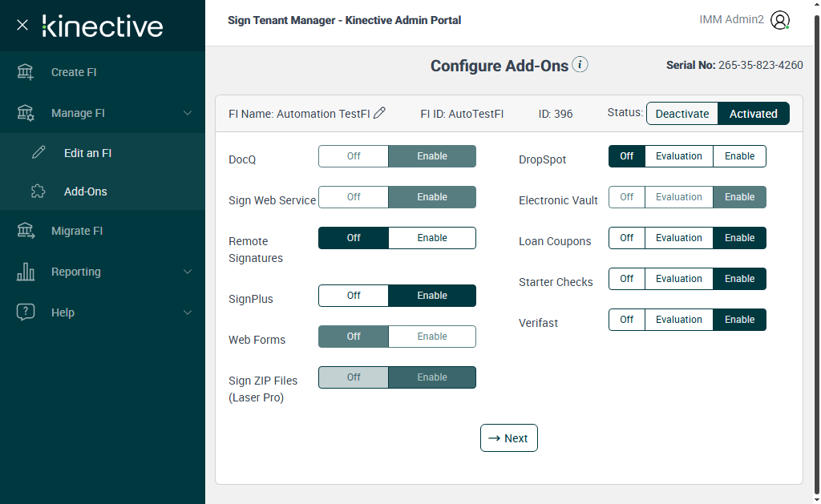Image resolution: width=821 pixels, height=504 pixels.
Task: Turn Verifast Off
Action: click(627, 319)
